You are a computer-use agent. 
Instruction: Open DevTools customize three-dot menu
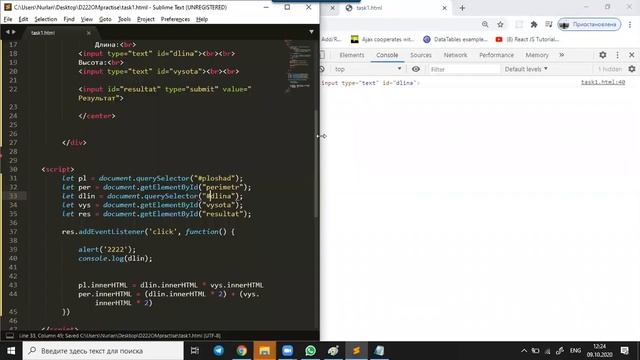point(617,55)
